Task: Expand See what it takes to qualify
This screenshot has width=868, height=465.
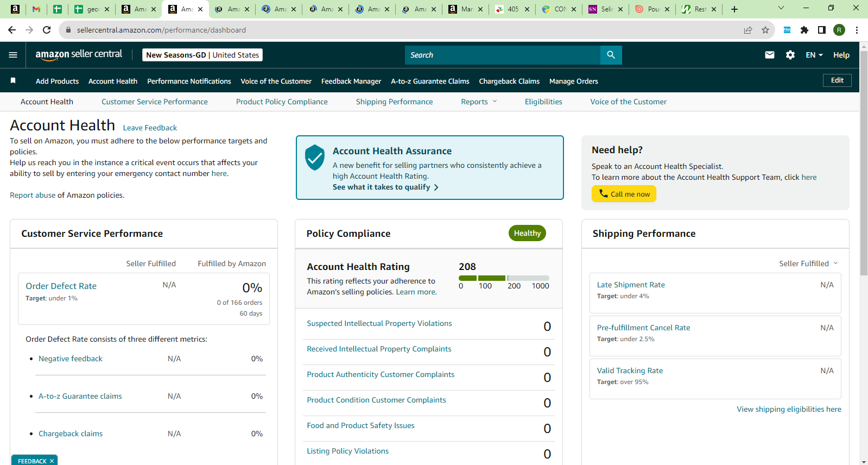Action: [385, 187]
